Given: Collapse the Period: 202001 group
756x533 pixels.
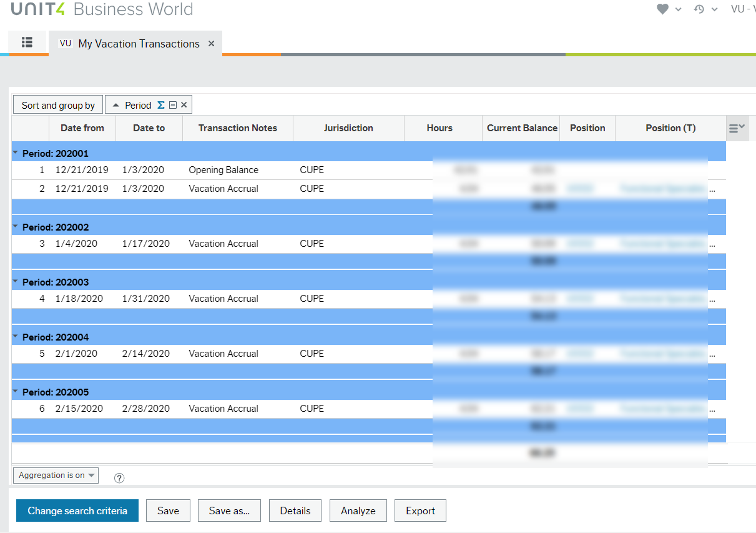Looking at the screenshot, I should point(16,152).
